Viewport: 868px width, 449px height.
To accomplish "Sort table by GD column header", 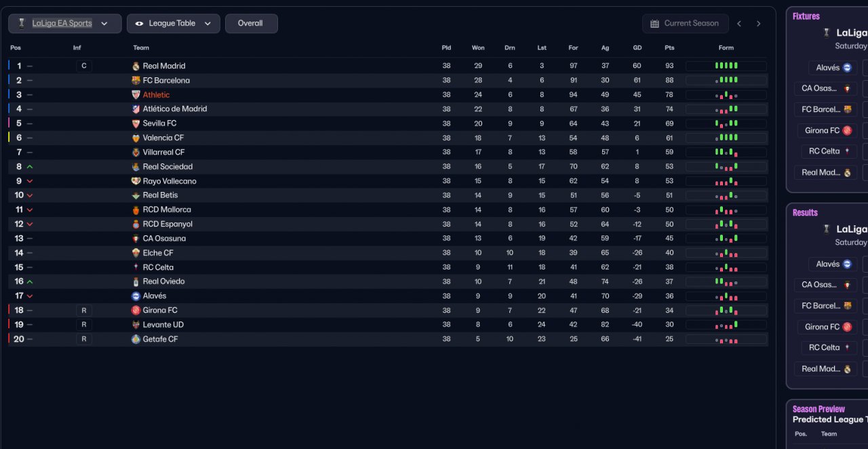I will click(637, 48).
